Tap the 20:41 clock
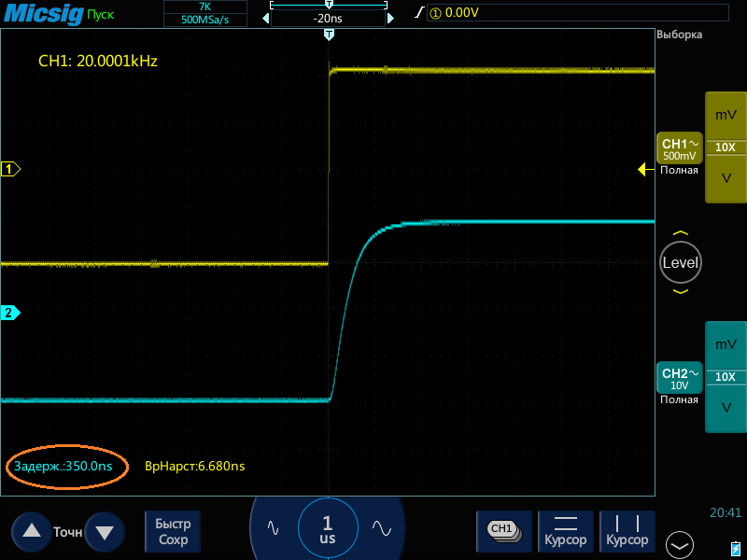Screen dimensions: 747x560 pos(726,512)
